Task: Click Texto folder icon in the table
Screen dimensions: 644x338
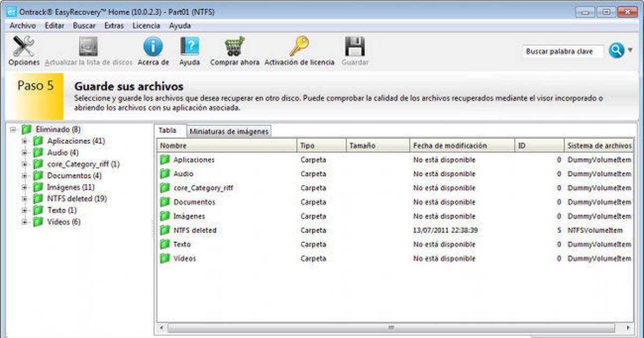Action: pos(165,244)
